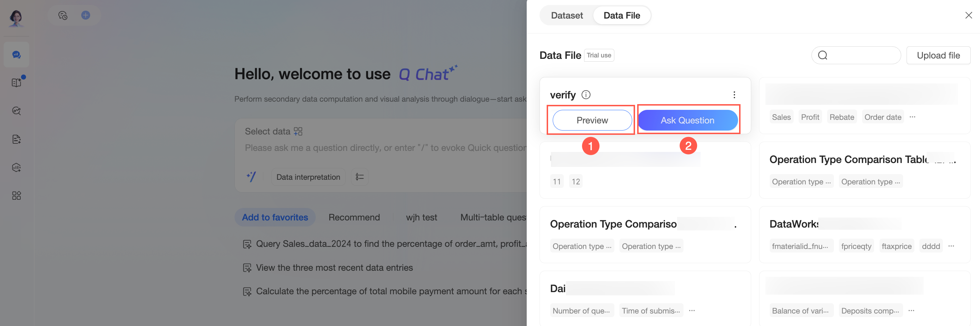Click the Preview button on verify
The height and width of the screenshot is (326, 980).
(x=592, y=120)
